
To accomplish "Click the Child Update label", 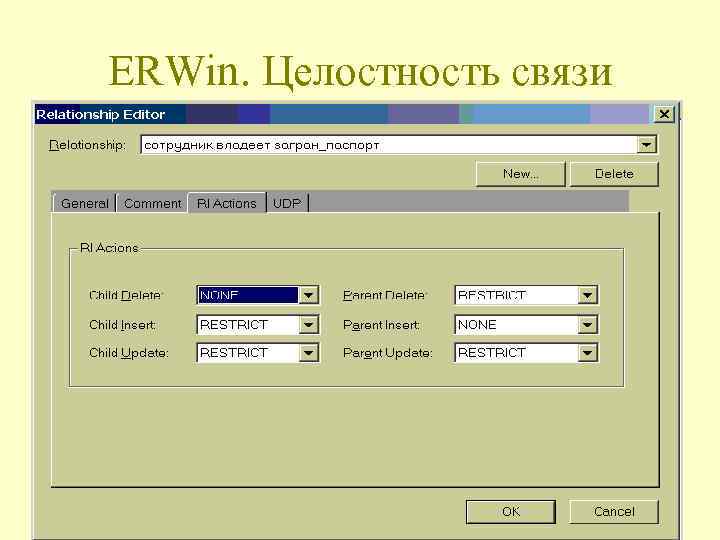I will 129,353.
